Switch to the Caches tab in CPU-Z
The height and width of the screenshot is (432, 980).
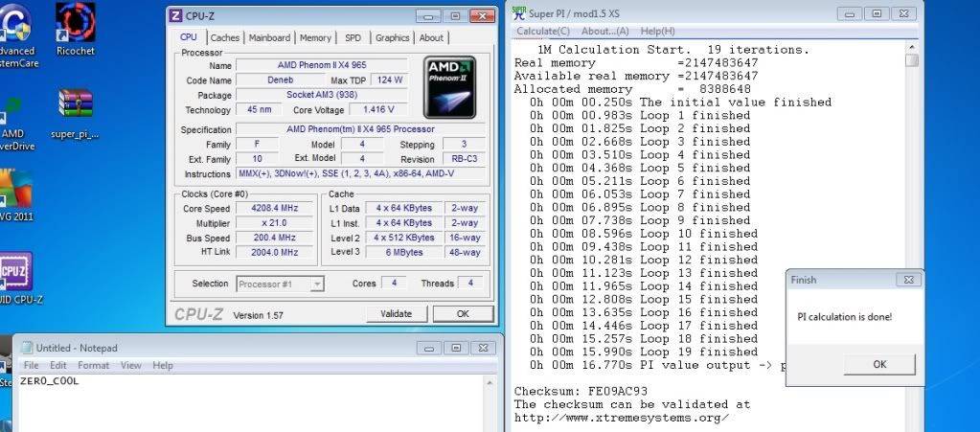(224, 38)
